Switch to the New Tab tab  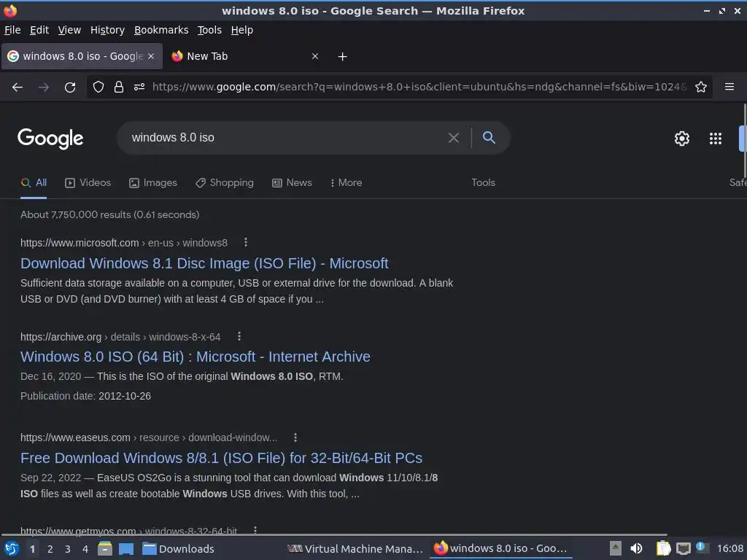click(245, 56)
